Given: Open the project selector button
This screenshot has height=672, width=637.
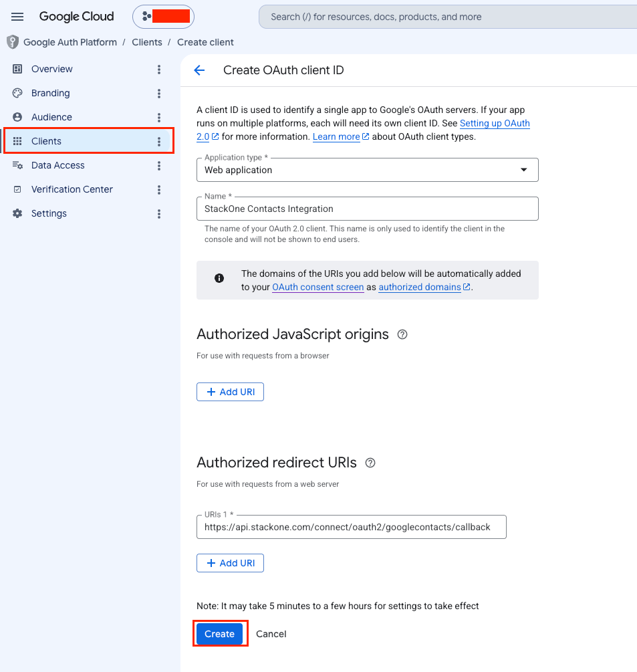Looking at the screenshot, I should click(x=163, y=17).
